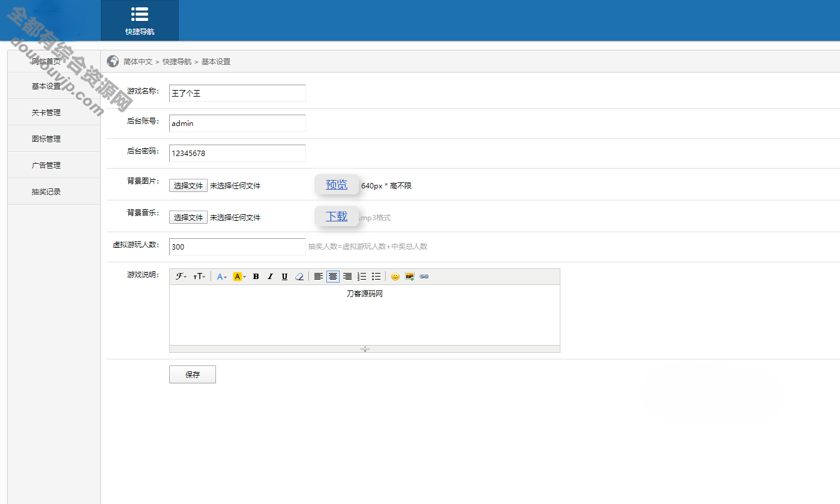
Task: Open 关卡管理 in the sidebar
Action: (46, 113)
